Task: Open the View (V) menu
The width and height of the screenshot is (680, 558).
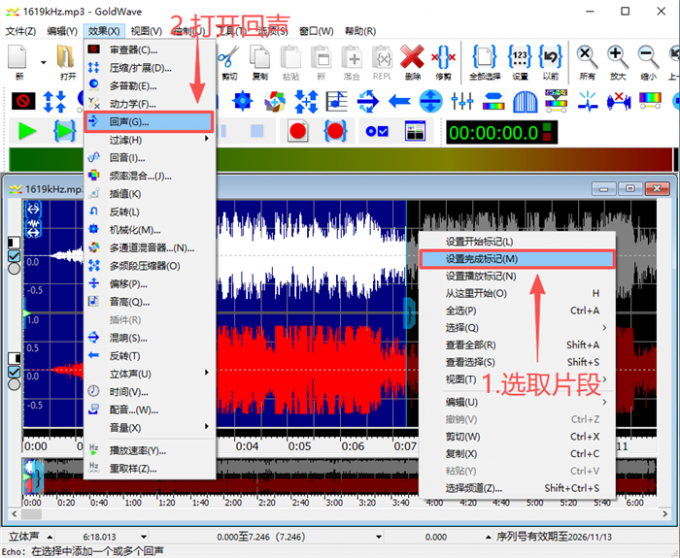Action: click(x=146, y=31)
